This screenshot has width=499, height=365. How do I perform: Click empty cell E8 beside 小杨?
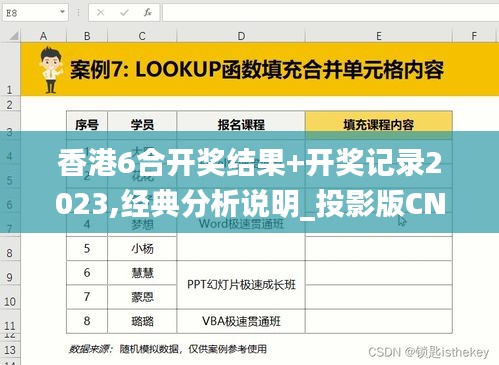click(379, 249)
